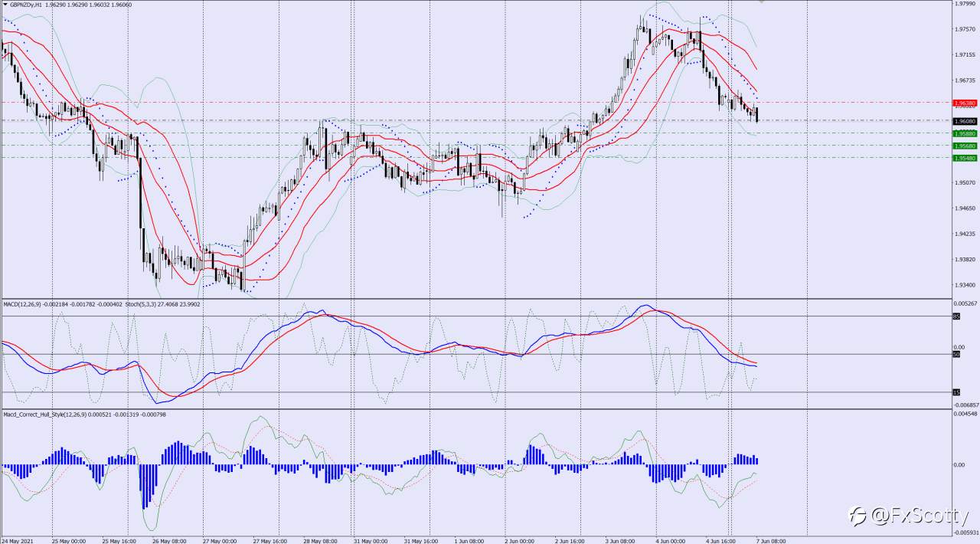Click the 1.96735 value on the price scale
Image resolution: width=980 pixels, height=544 pixels.
click(x=965, y=80)
